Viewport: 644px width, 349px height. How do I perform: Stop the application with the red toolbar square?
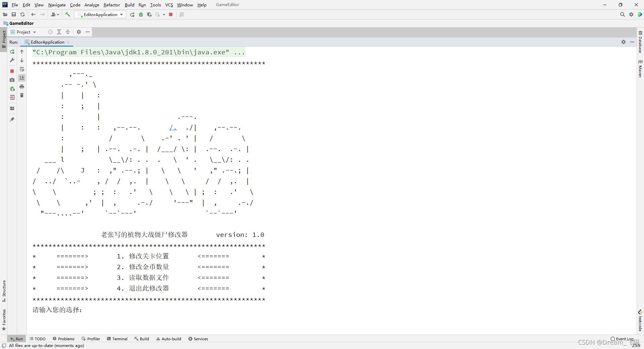pyautogui.click(x=171, y=14)
